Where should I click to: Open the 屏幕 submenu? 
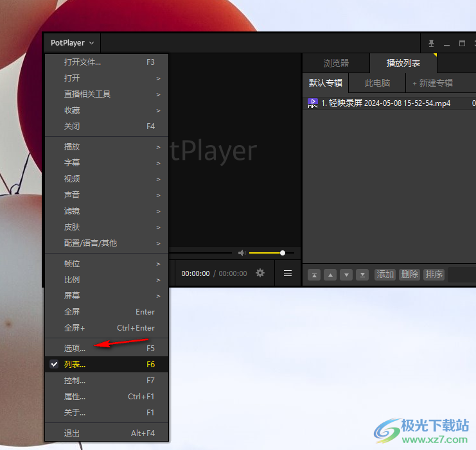[x=107, y=296]
